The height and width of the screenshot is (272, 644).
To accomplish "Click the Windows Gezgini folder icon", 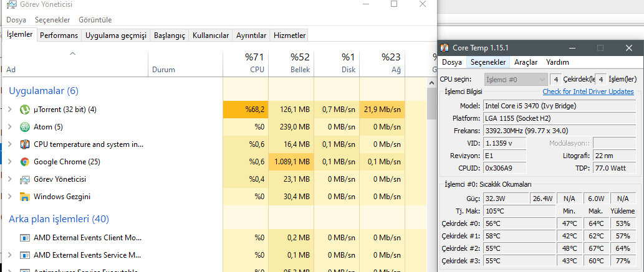I will (x=25, y=197).
